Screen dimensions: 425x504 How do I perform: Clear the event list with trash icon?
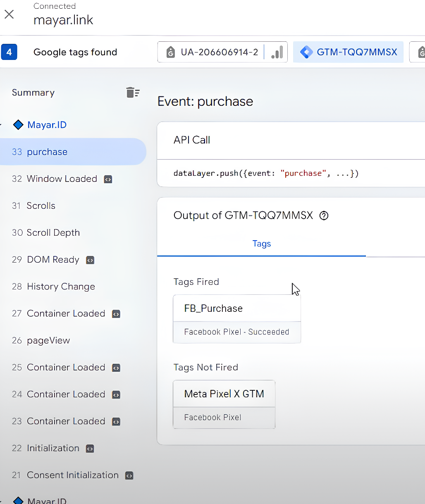[x=133, y=92]
